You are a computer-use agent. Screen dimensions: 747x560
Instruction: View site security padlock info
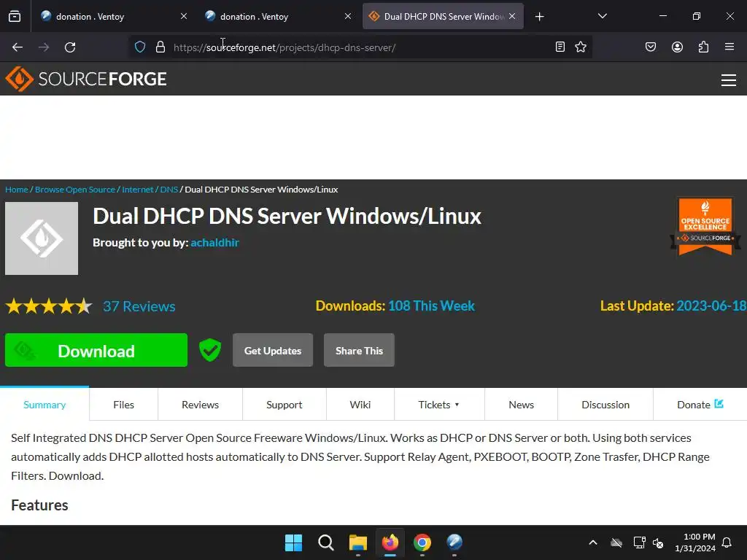[160, 47]
